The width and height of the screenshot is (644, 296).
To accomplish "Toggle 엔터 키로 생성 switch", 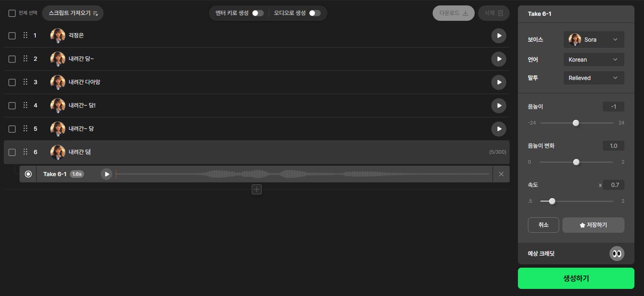I will tap(258, 13).
